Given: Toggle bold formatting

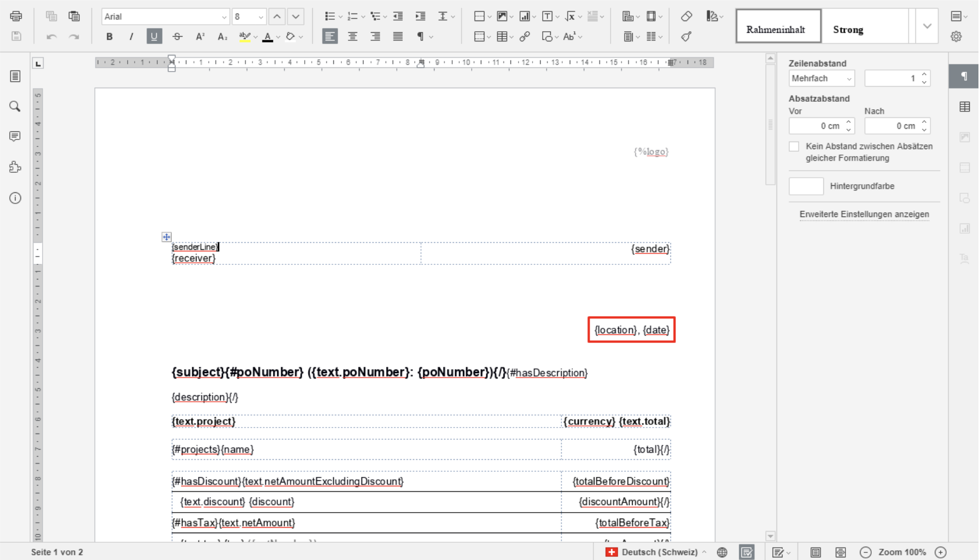Looking at the screenshot, I should pos(109,37).
